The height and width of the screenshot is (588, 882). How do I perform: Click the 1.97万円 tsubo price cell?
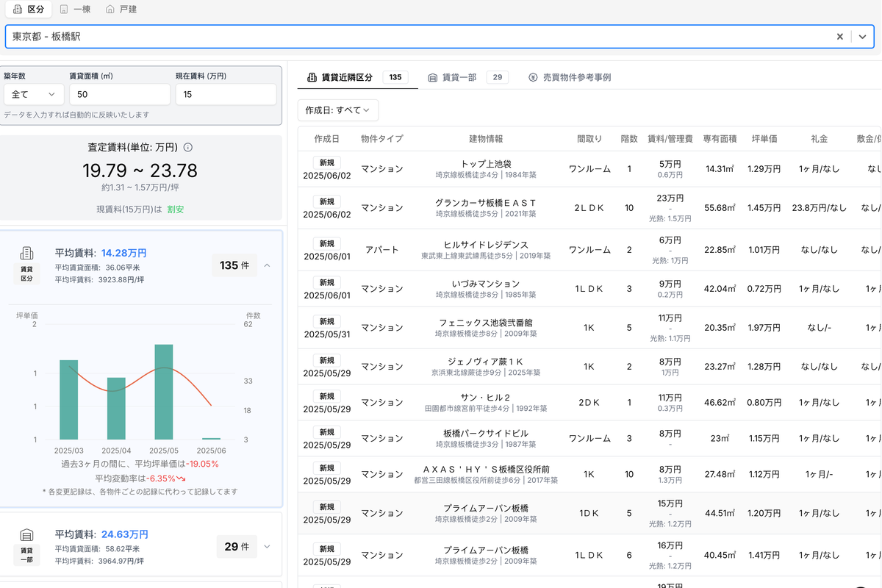click(764, 328)
